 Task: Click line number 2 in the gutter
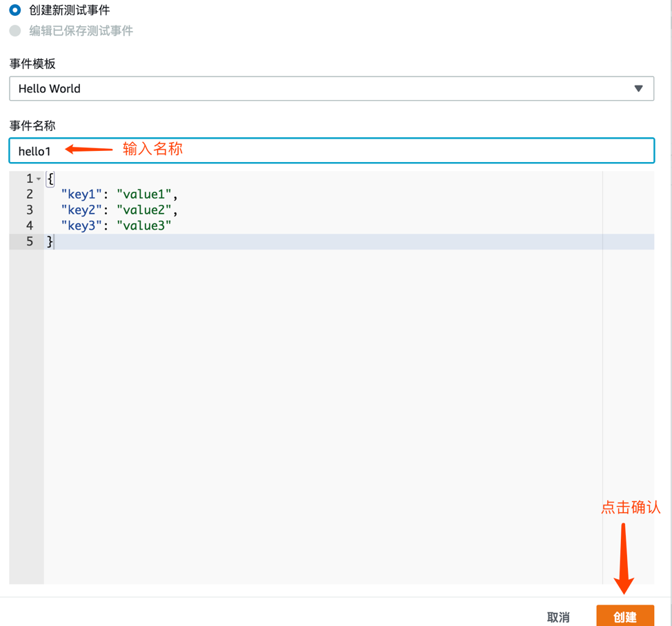coord(30,194)
